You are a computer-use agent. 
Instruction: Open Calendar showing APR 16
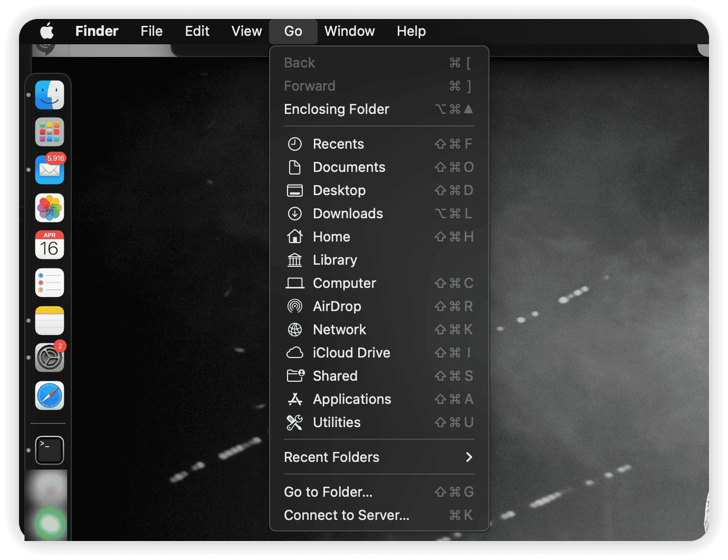tap(50, 245)
